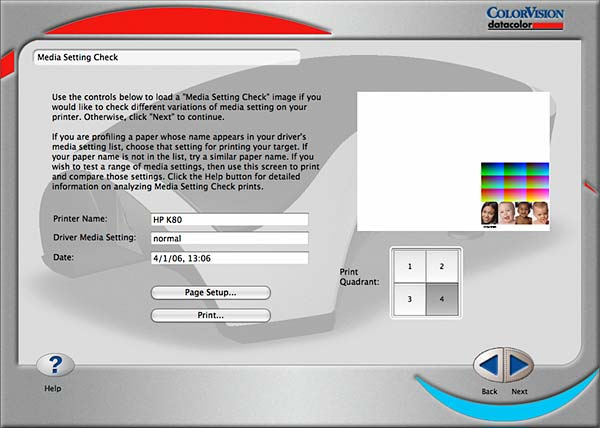Click into the Printer Name field
Viewport: 600px width, 428px height.
230,220
